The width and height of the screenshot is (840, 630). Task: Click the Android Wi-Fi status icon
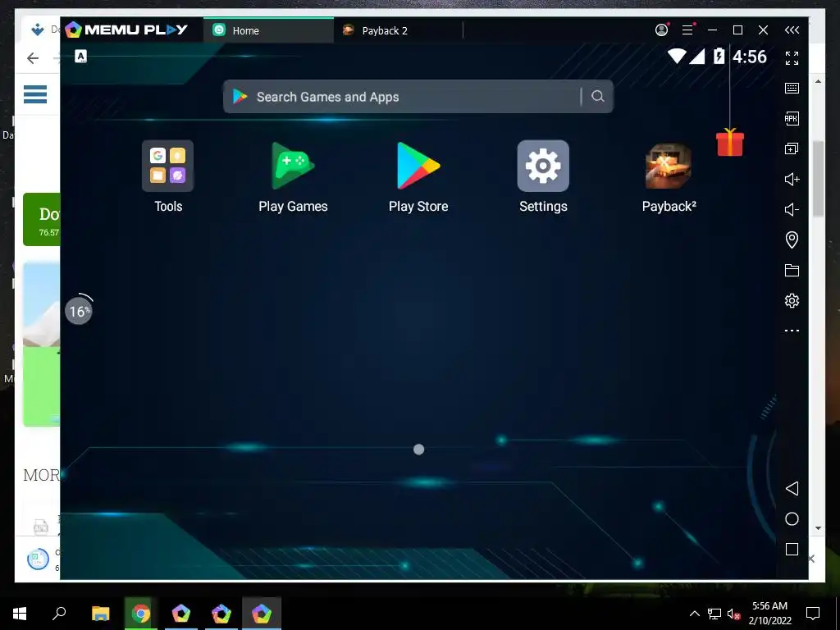pyautogui.click(x=677, y=56)
